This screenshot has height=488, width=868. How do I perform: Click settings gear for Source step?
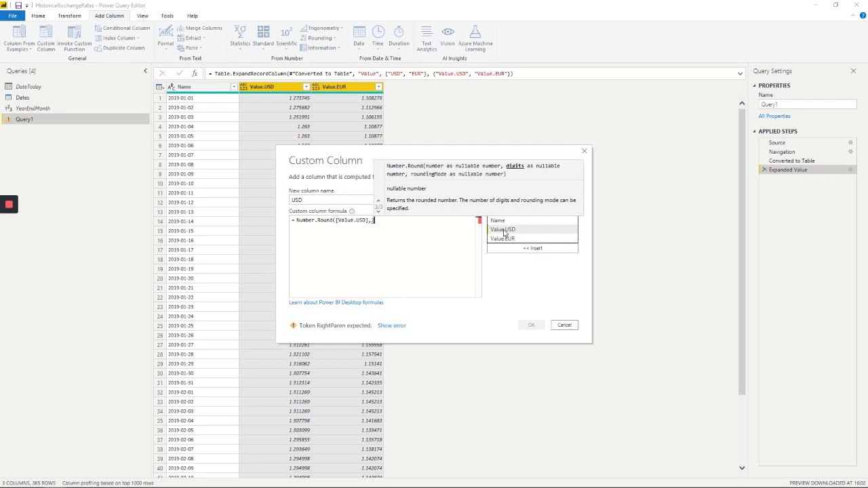(850, 143)
